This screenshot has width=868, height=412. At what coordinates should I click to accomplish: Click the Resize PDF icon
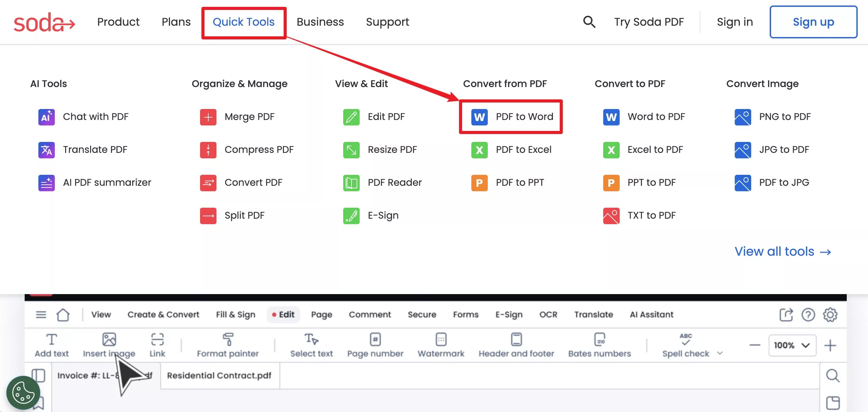[x=351, y=150]
